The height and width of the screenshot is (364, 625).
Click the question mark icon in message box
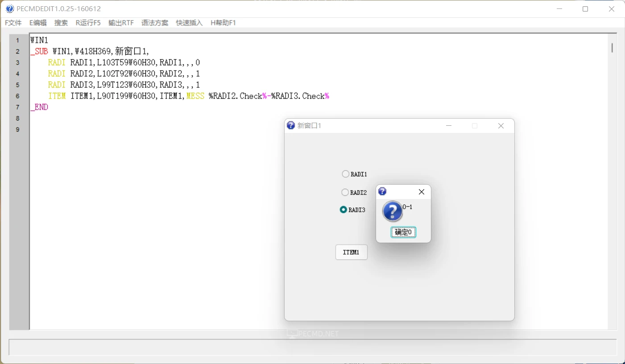(393, 211)
